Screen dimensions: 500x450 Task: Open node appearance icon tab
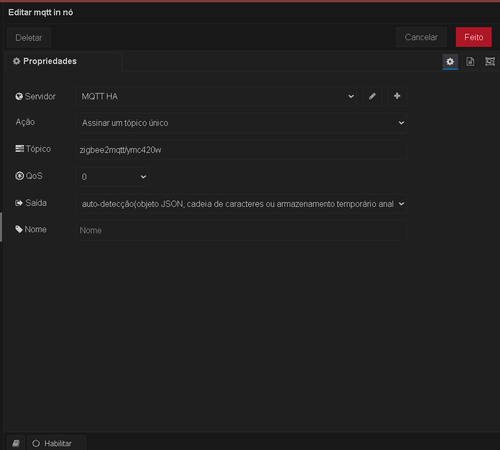[x=490, y=62]
